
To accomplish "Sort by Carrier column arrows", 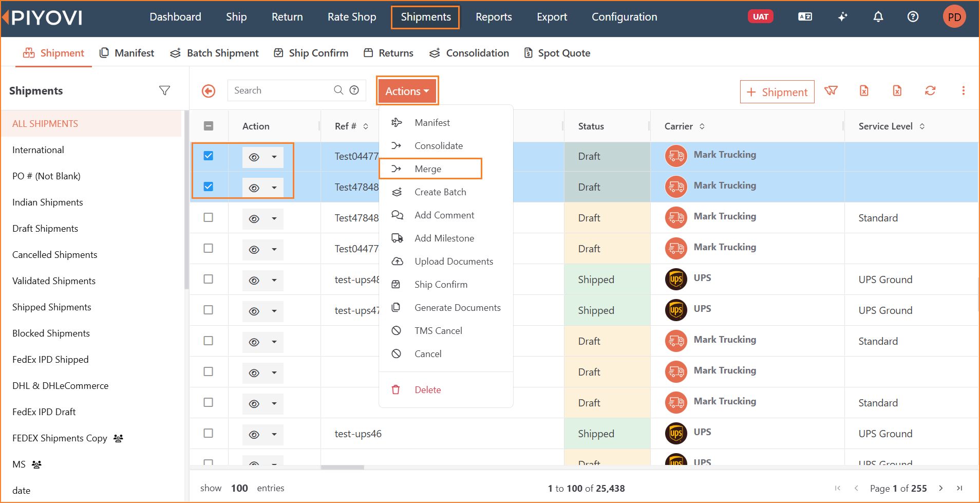I will coord(702,126).
